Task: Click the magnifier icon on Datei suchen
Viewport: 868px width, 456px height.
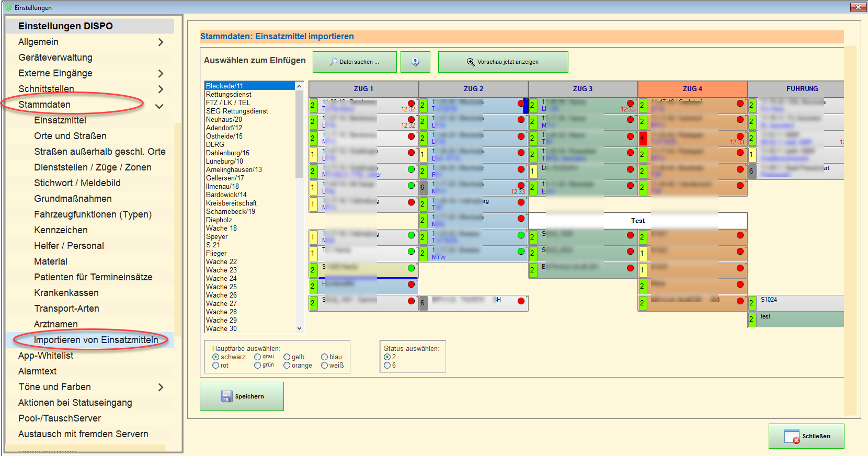Action: pyautogui.click(x=333, y=62)
